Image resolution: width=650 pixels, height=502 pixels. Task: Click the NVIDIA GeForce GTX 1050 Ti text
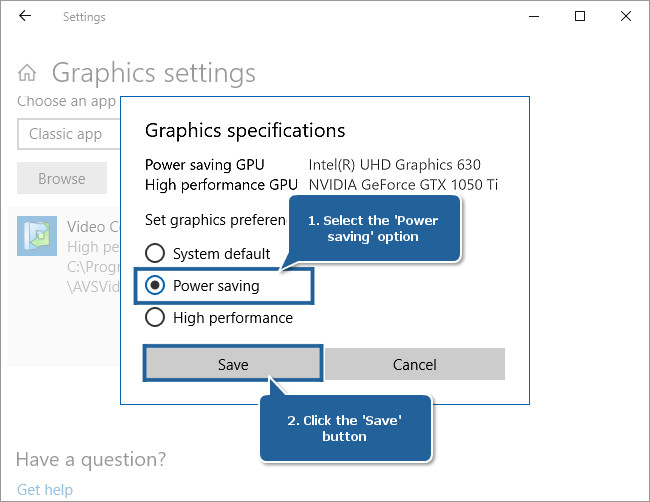coord(403,184)
